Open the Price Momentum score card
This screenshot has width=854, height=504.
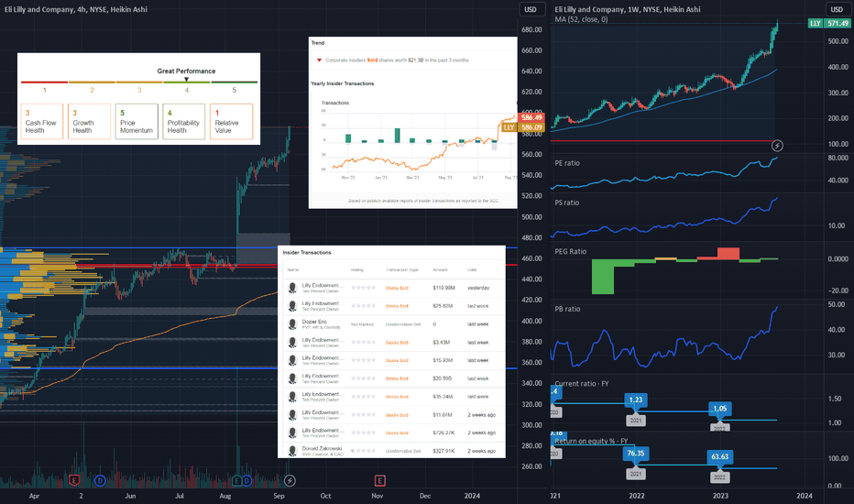pos(137,122)
